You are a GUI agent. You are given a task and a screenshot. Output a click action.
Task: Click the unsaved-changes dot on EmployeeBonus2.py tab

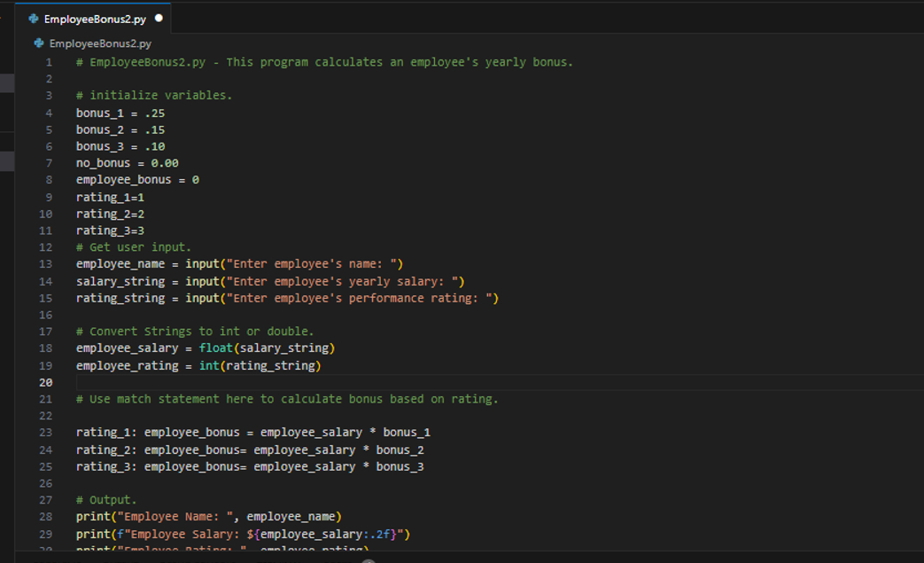point(159,19)
